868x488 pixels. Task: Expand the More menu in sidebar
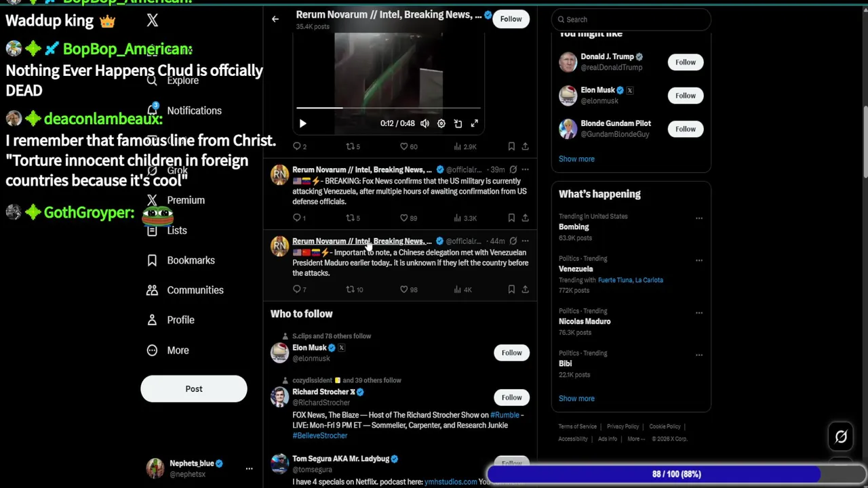(x=167, y=350)
